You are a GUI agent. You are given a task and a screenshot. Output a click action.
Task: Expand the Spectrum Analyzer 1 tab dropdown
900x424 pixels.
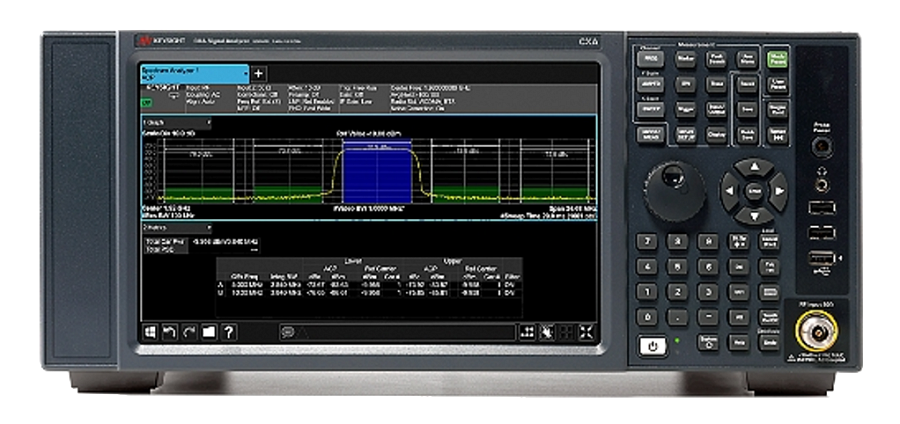coord(246,74)
